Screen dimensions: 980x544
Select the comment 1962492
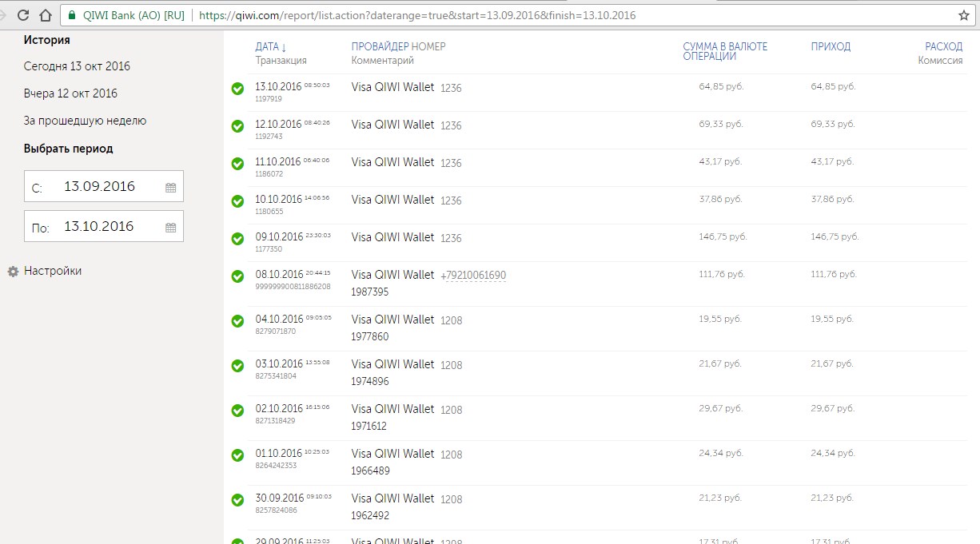click(370, 516)
